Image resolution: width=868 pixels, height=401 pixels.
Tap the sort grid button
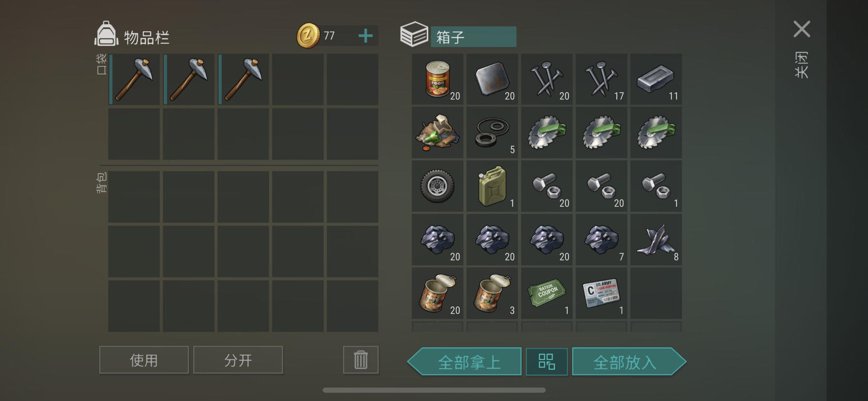(547, 362)
